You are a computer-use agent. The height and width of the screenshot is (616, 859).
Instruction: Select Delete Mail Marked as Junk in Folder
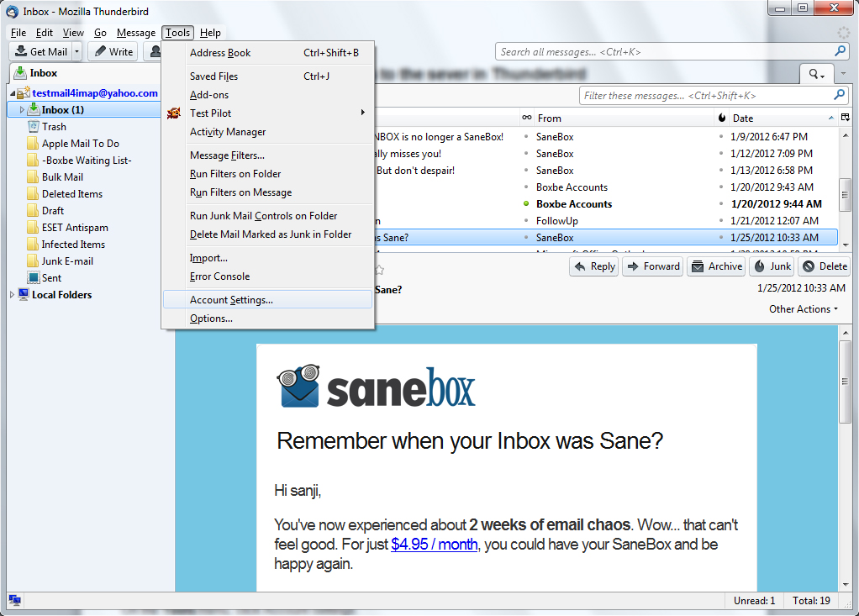(x=268, y=234)
